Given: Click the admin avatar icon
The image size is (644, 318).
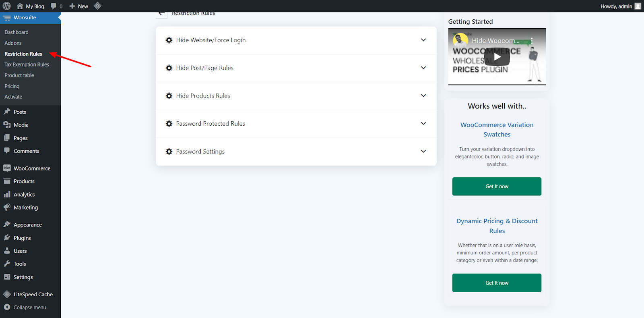Looking at the screenshot, I should (x=638, y=6).
